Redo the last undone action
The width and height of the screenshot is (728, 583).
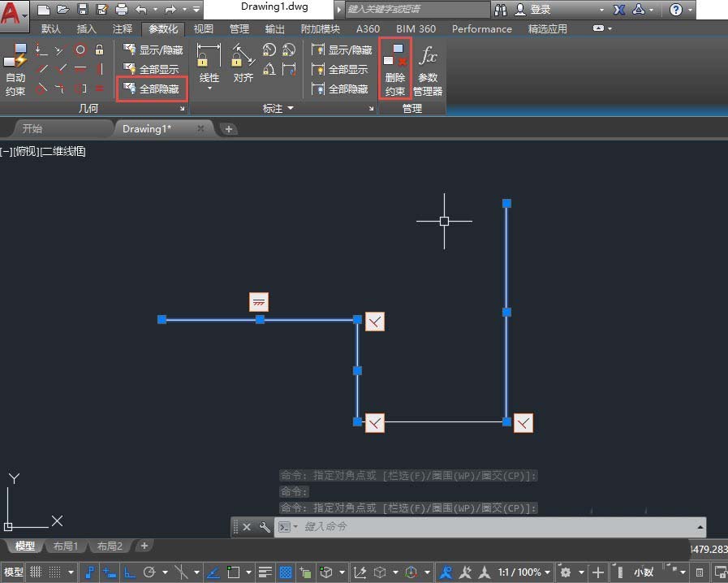170,9
